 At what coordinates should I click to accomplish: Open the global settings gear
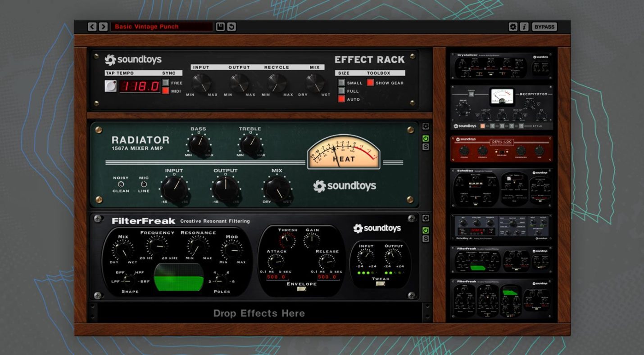pos(513,26)
